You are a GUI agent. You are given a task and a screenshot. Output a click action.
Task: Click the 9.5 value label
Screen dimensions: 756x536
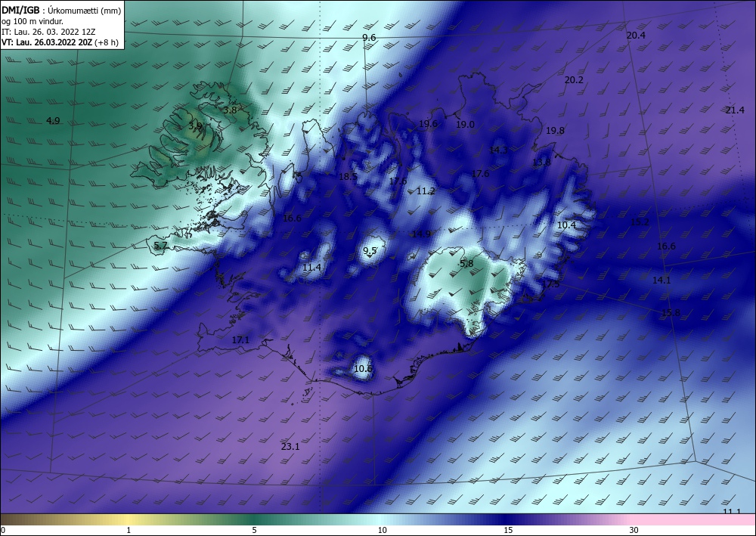tap(370, 250)
